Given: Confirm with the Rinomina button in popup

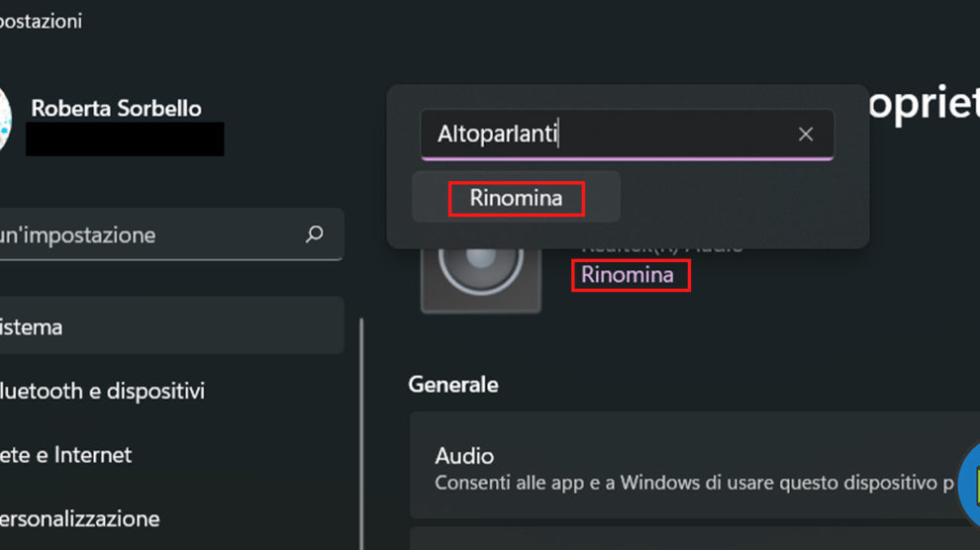Looking at the screenshot, I should [x=516, y=198].
